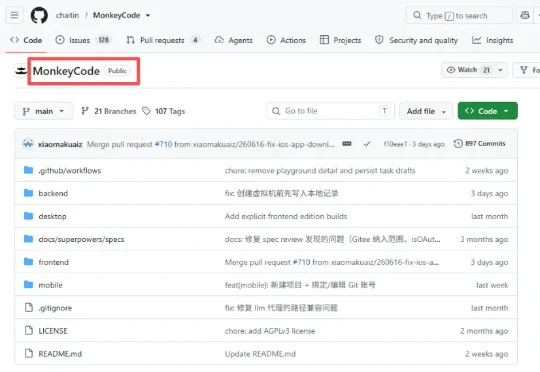Open the frontend folder
This screenshot has width=540, height=372.
(x=53, y=262)
